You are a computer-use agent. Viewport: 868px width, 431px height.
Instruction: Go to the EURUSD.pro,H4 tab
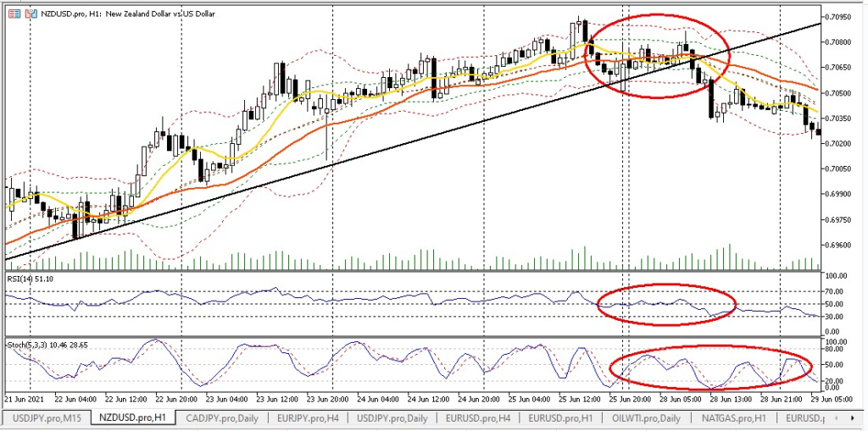click(x=479, y=417)
